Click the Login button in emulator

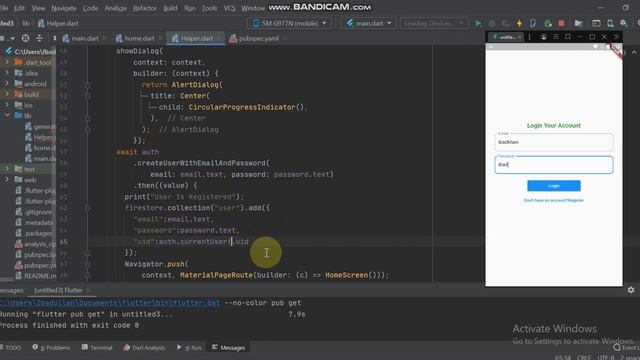[553, 186]
